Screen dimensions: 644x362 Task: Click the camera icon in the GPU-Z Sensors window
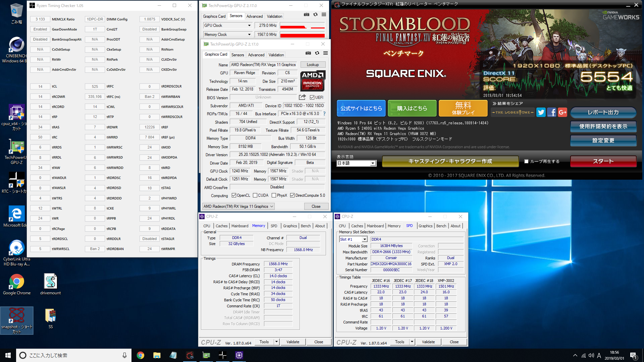coord(306,14)
